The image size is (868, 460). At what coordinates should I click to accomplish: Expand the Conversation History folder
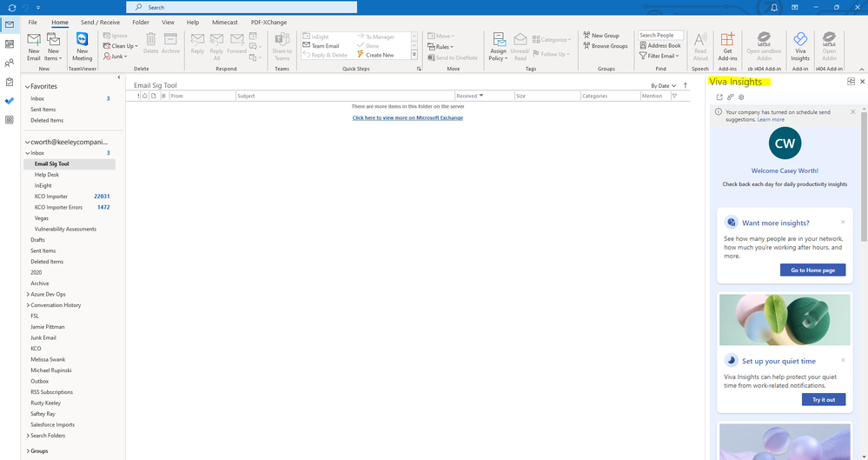(x=28, y=305)
